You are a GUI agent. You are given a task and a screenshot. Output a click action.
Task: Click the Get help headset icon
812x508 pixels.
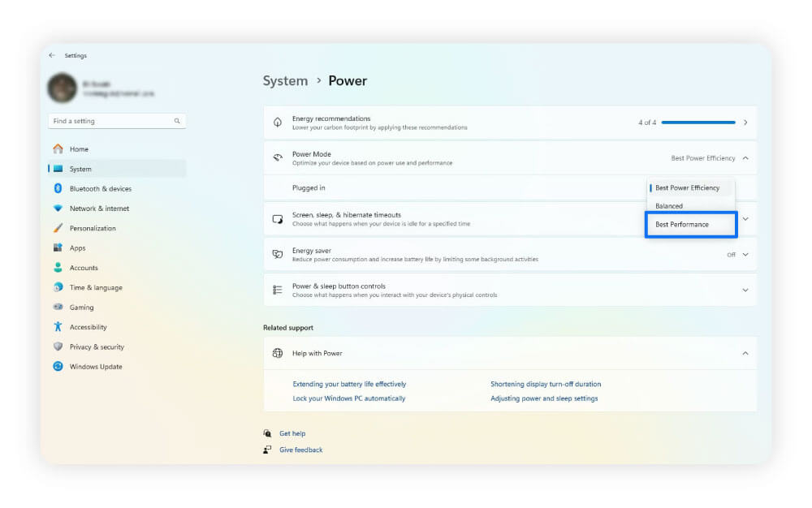pyautogui.click(x=267, y=433)
